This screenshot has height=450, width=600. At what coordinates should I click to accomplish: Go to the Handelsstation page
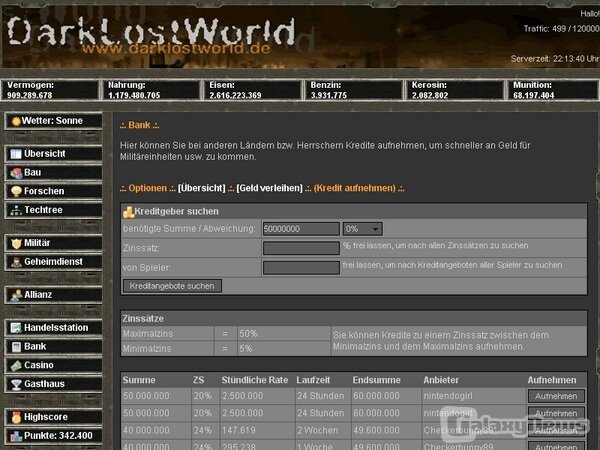pyautogui.click(x=54, y=328)
